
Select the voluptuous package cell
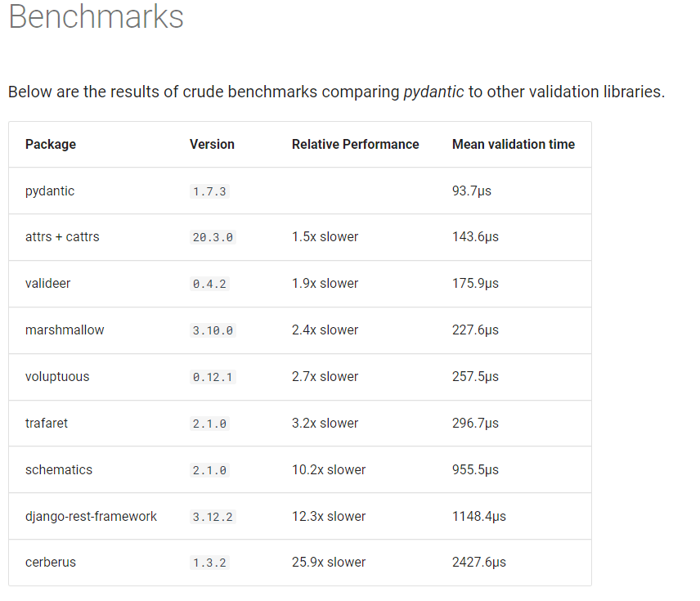pyautogui.click(x=57, y=377)
